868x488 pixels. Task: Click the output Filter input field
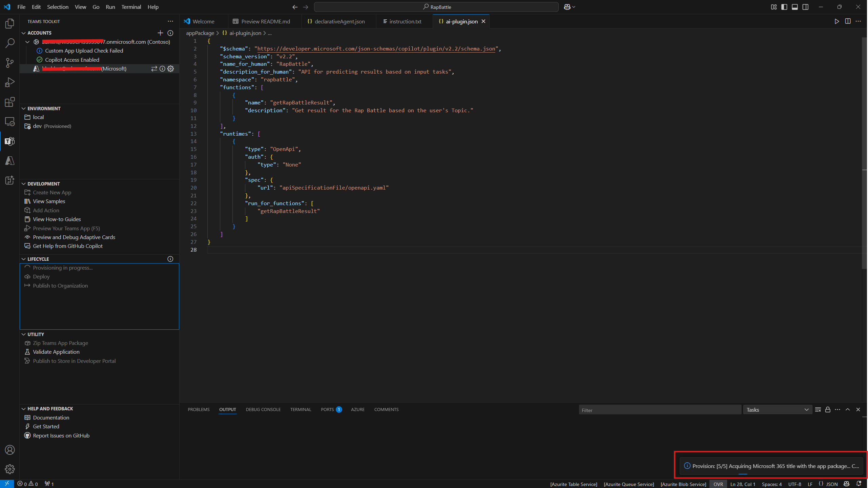660,410
